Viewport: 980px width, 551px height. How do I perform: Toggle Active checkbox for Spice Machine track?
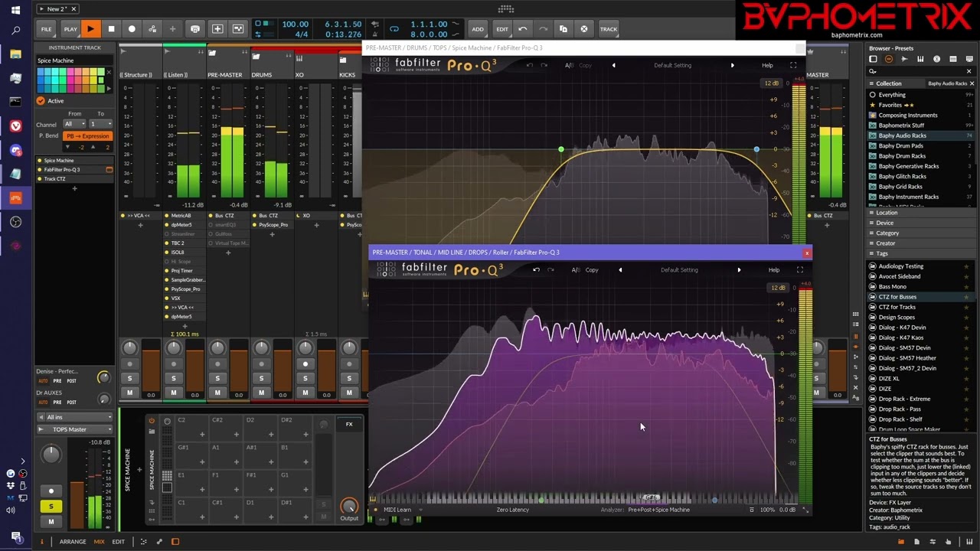(x=41, y=101)
